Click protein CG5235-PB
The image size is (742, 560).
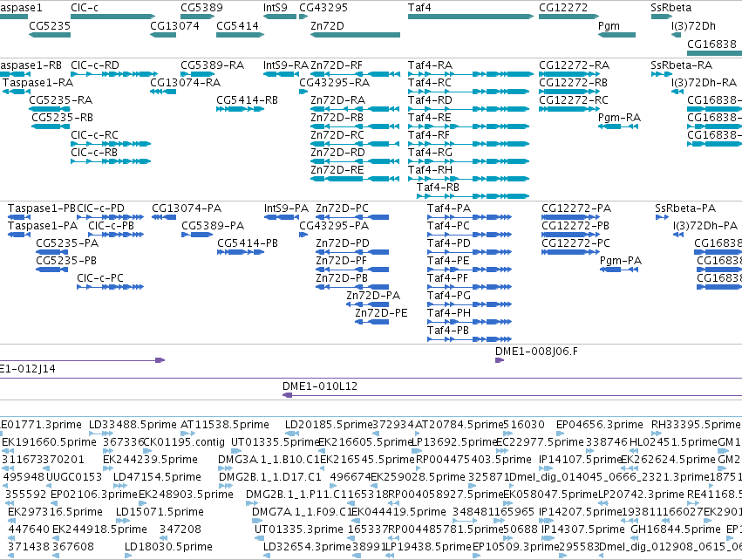(x=51, y=270)
